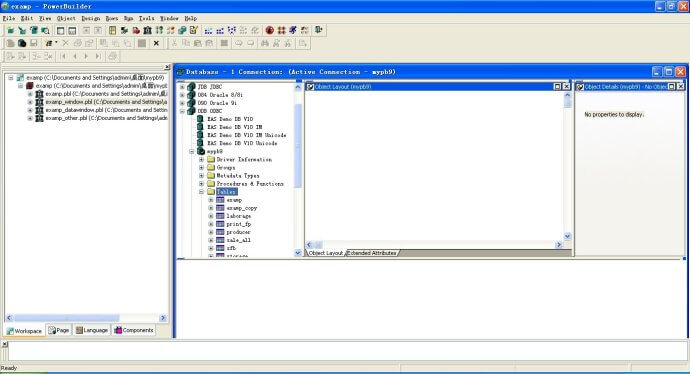Collapse the mypb9 profile node
690x374 pixels.
(x=192, y=151)
